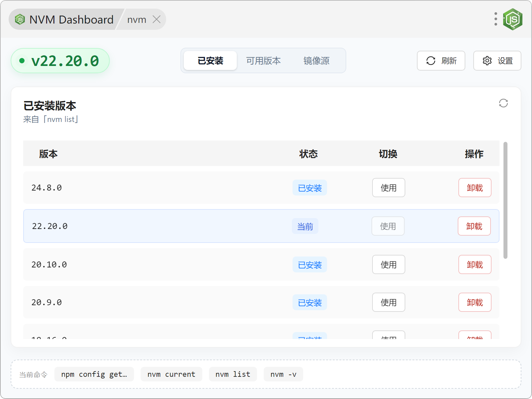This screenshot has height=399, width=532.
Task: Close the nvm tab with X icon
Action: 157,20
